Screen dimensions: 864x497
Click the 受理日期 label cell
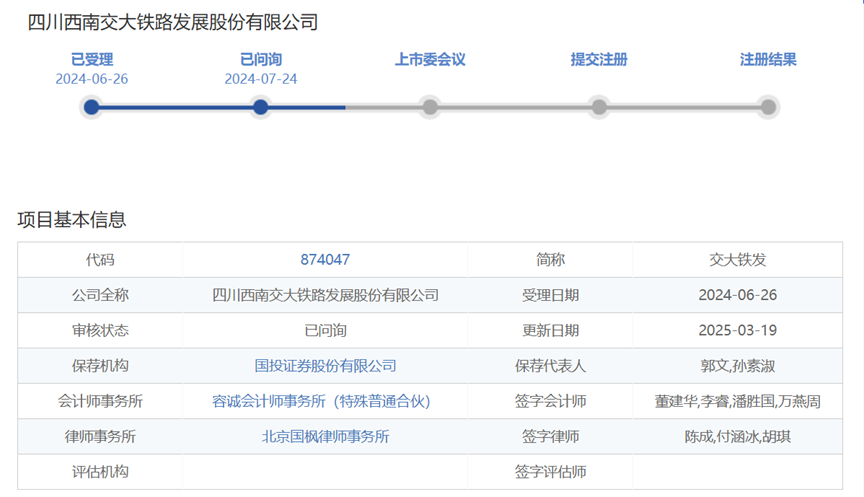pos(550,295)
